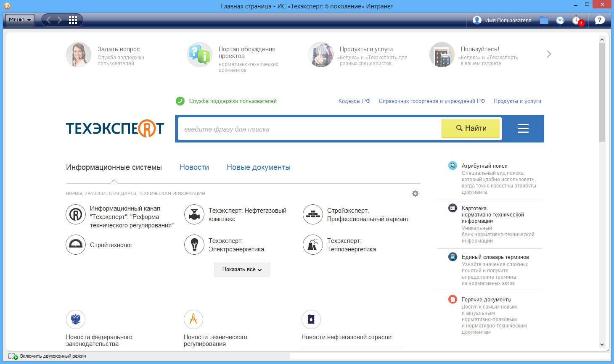Click the vertical scrollbar thumb

point(602,92)
